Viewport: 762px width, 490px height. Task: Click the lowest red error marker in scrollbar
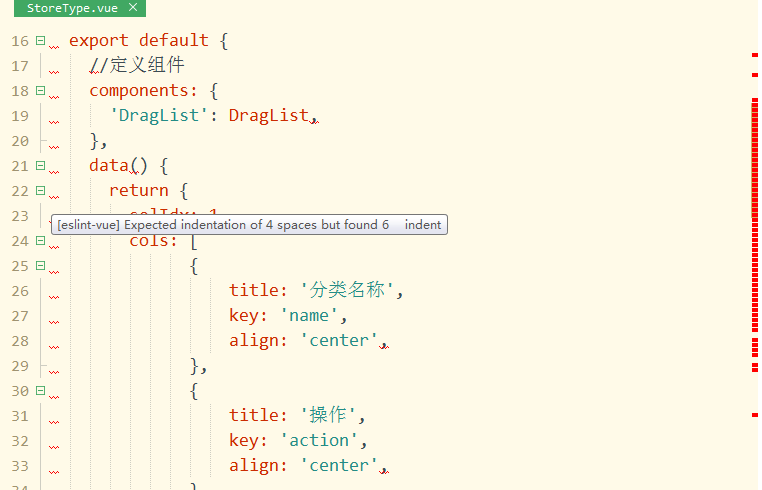(755, 415)
